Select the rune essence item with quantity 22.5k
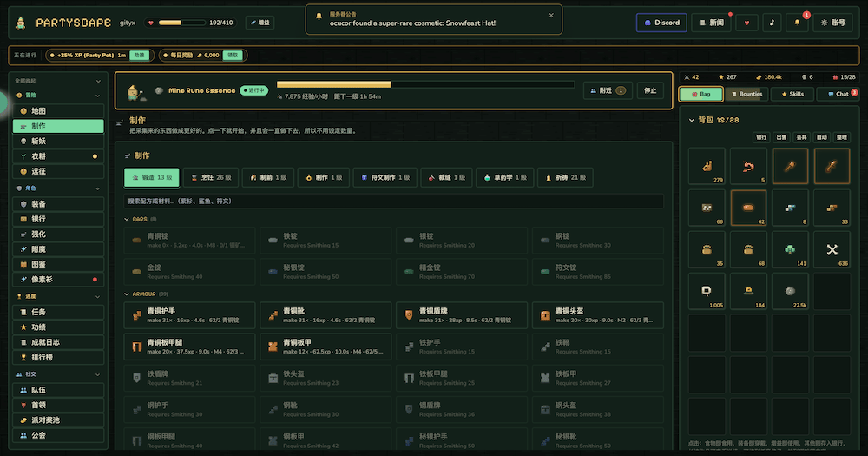Image resolution: width=868 pixels, height=456 pixels. [x=790, y=291]
